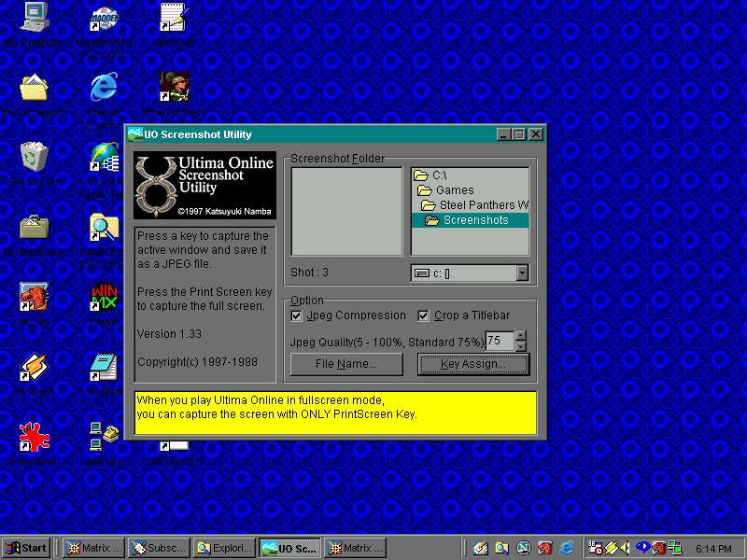This screenshot has width=747, height=560.
Task: Switch to the Explori... taskbar button
Action: (x=224, y=548)
